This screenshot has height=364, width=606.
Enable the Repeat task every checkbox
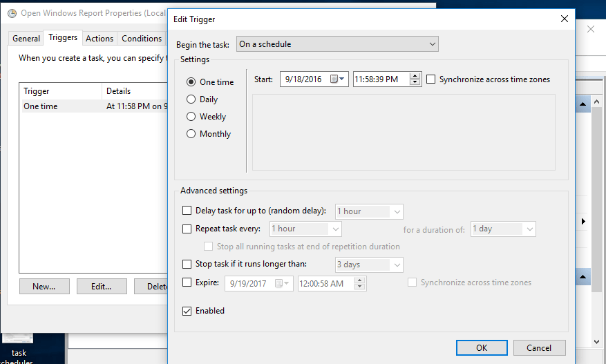(x=187, y=229)
